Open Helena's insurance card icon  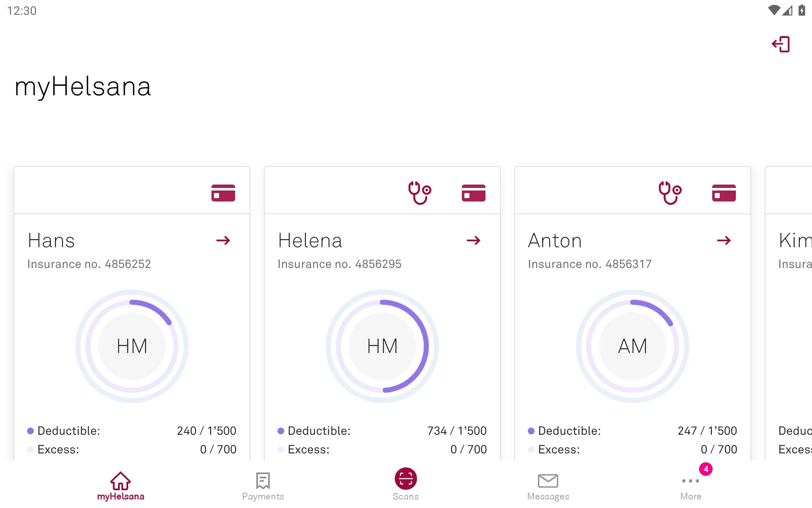click(474, 193)
